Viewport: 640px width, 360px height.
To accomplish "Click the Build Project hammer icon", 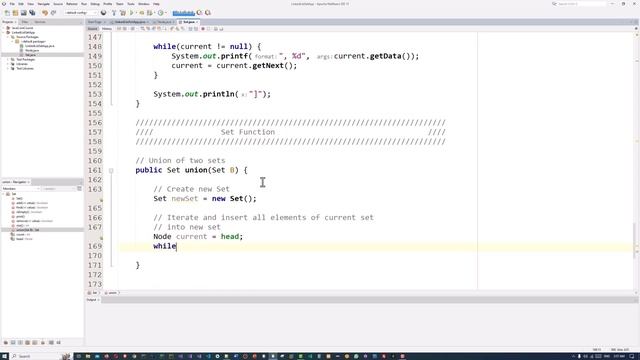I will point(114,13).
